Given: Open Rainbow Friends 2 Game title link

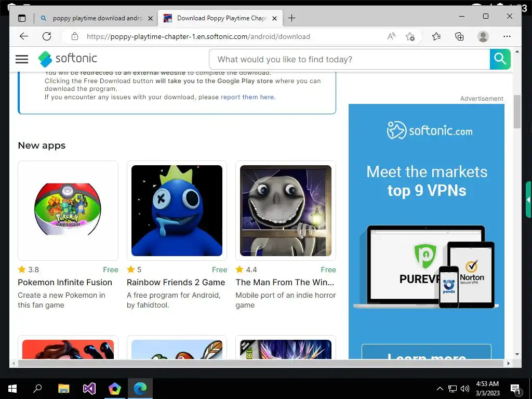Looking at the screenshot, I should click(x=176, y=282).
